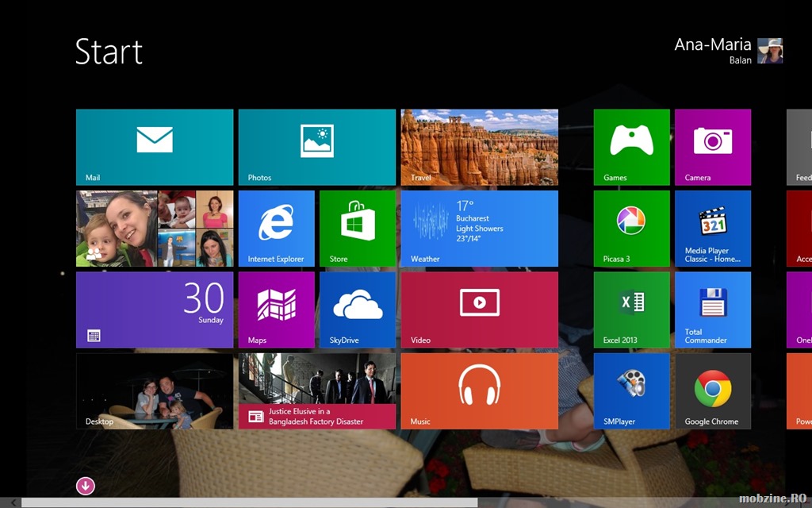Open the Games tile
Screen dimensions: 812x508
coord(632,147)
